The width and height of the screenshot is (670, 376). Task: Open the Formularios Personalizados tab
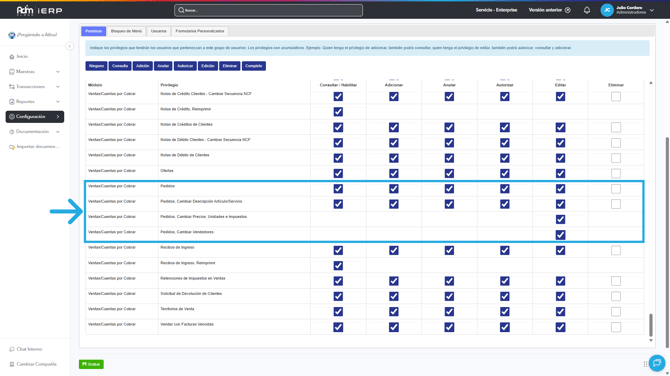point(200,31)
